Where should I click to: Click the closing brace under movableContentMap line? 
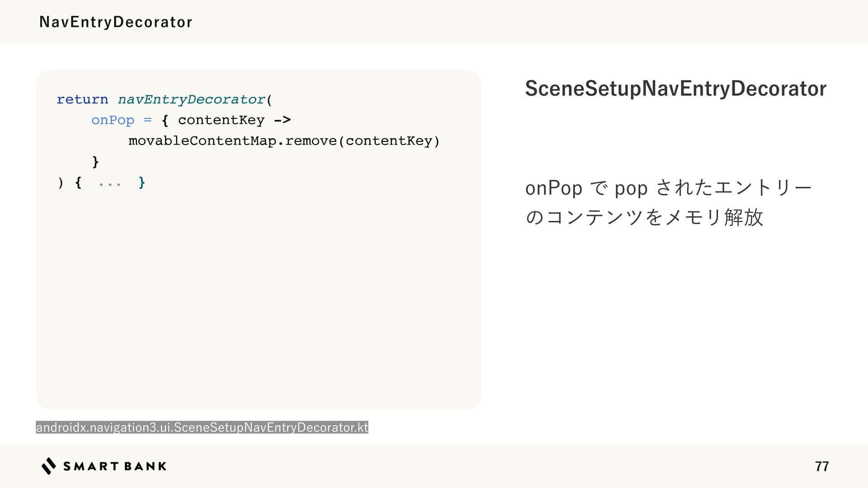coord(95,162)
